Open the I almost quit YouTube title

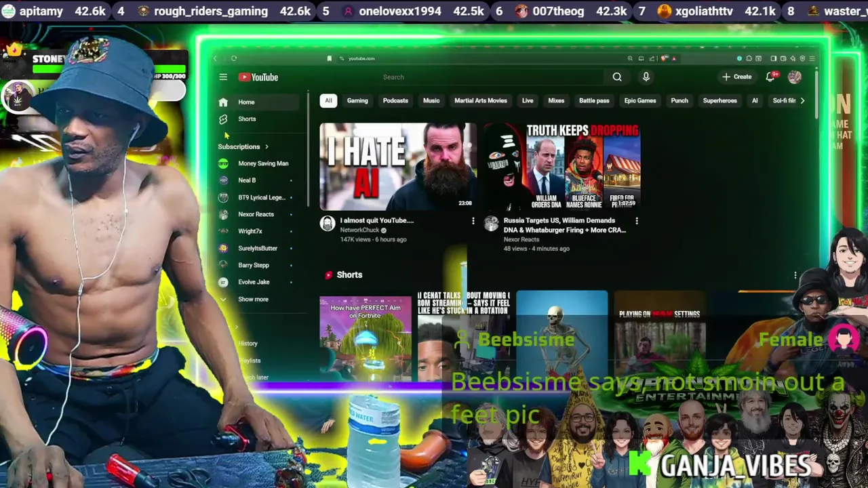click(x=377, y=220)
